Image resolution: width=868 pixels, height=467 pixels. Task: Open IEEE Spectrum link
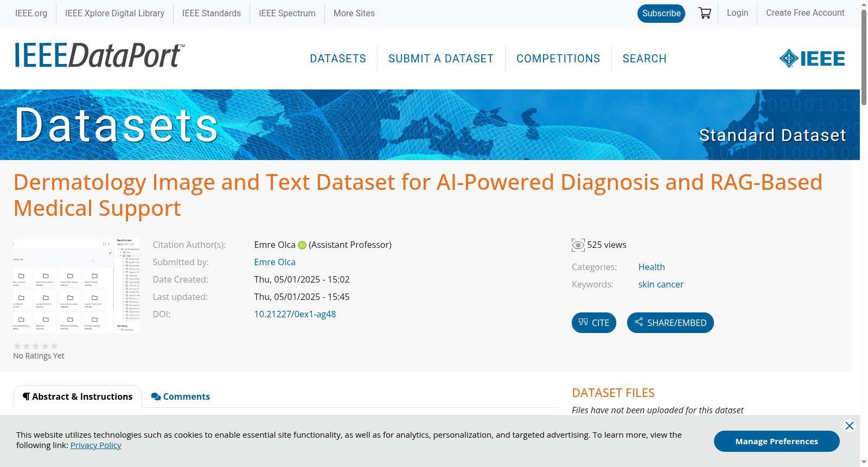click(287, 13)
